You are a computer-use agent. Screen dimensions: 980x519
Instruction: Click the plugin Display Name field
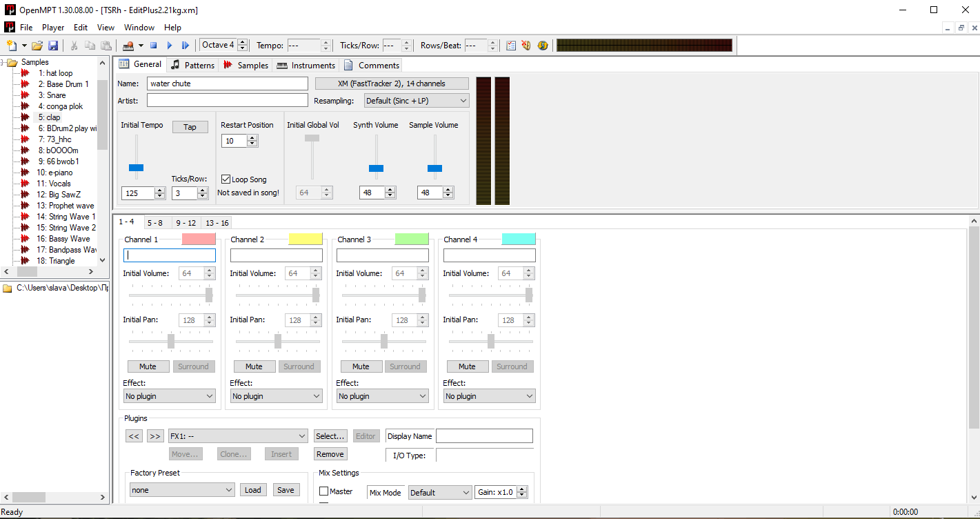tap(484, 436)
